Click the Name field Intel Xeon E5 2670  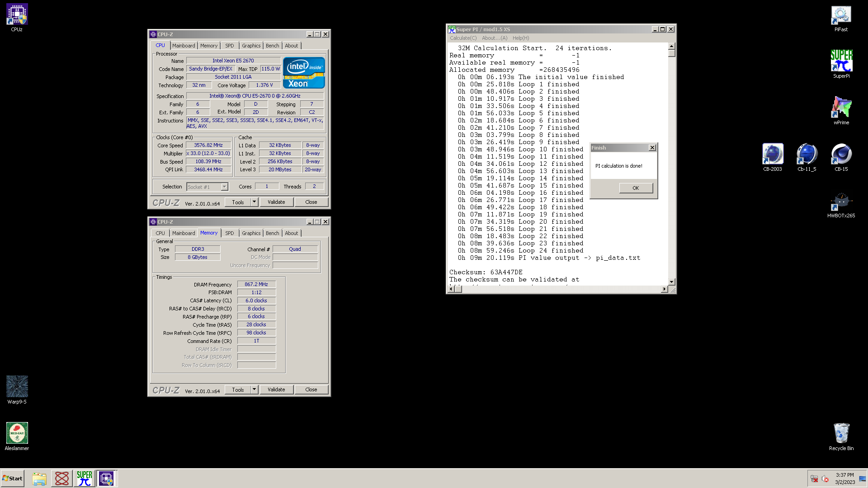pos(233,61)
